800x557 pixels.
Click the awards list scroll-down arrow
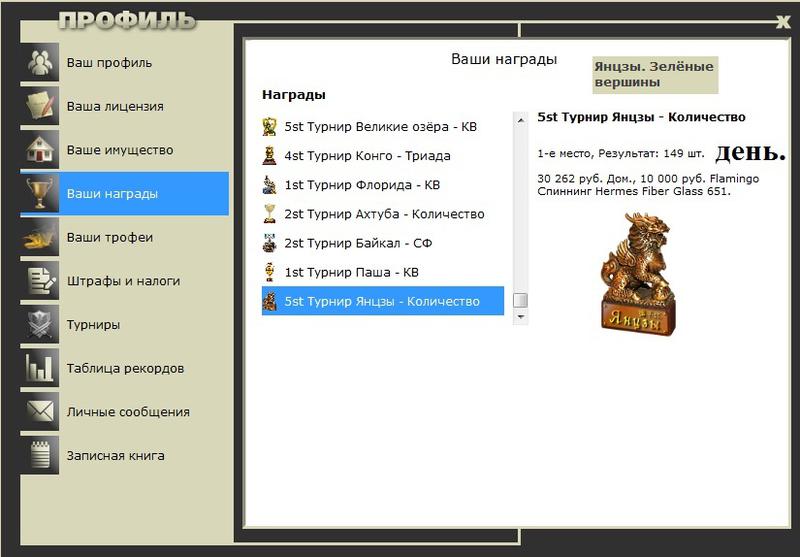click(x=520, y=317)
